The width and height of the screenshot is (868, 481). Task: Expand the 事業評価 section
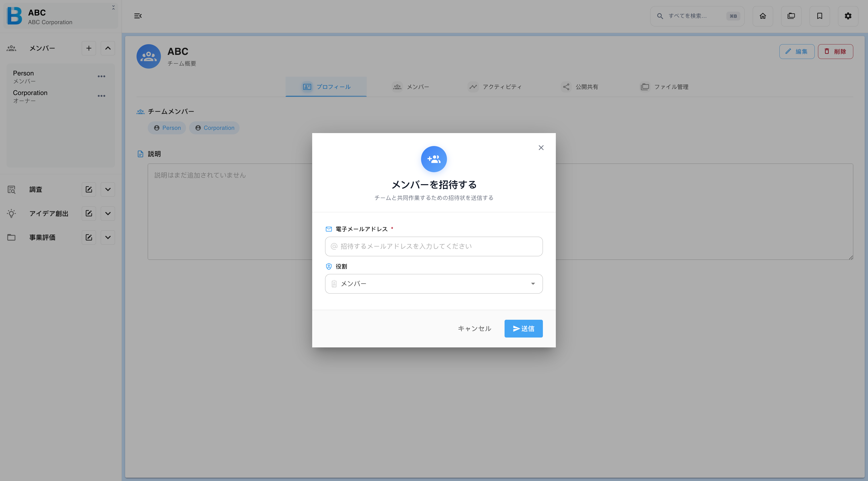(108, 237)
